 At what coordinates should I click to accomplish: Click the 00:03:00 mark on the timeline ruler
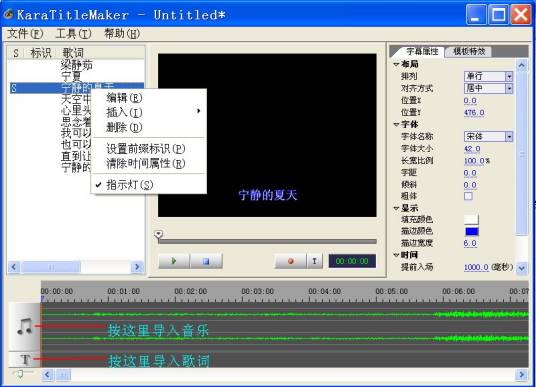[257, 291]
